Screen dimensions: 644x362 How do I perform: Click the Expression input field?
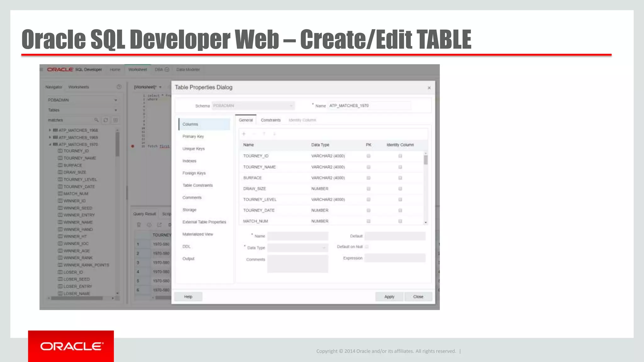[395, 258]
